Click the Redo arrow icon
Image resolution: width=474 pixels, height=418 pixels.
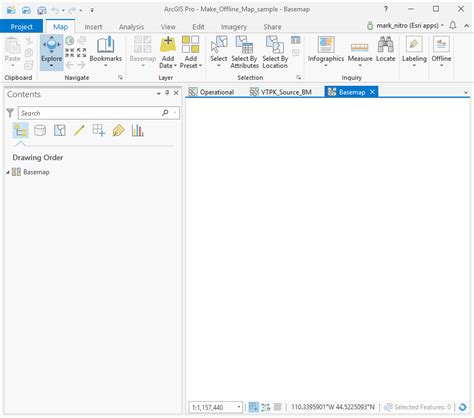click(x=72, y=10)
